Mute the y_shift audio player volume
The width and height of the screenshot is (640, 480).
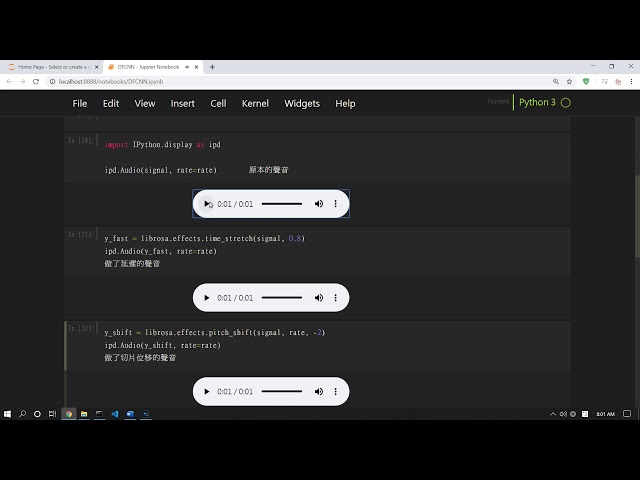pyautogui.click(x=319, y=391)
